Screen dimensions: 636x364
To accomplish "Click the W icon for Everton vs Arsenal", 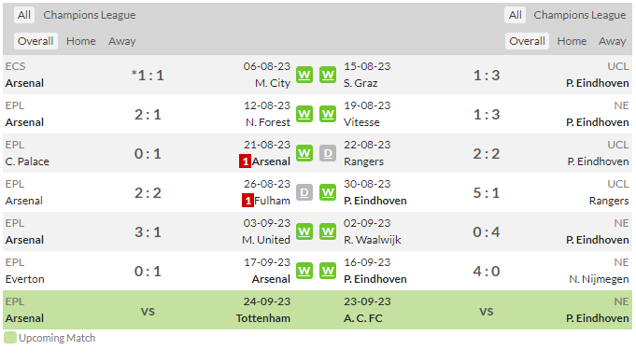I will tap(304, 271).
